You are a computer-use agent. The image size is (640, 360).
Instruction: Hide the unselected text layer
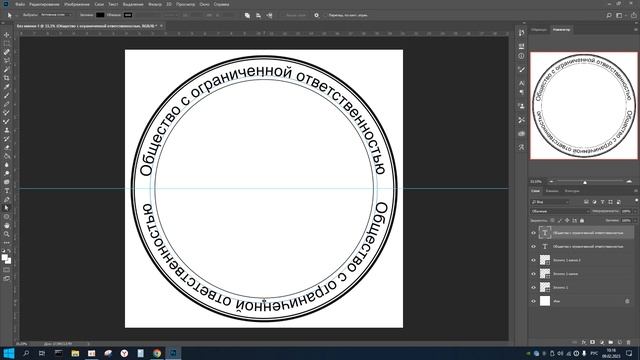(x=533, y=247)
